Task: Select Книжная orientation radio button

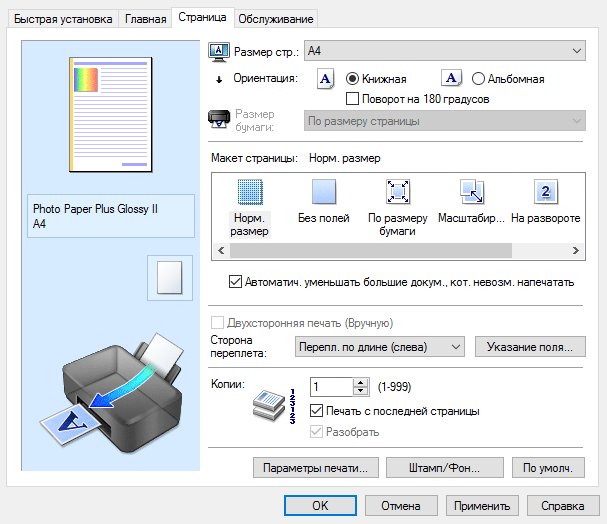Action: coord(352,79)
